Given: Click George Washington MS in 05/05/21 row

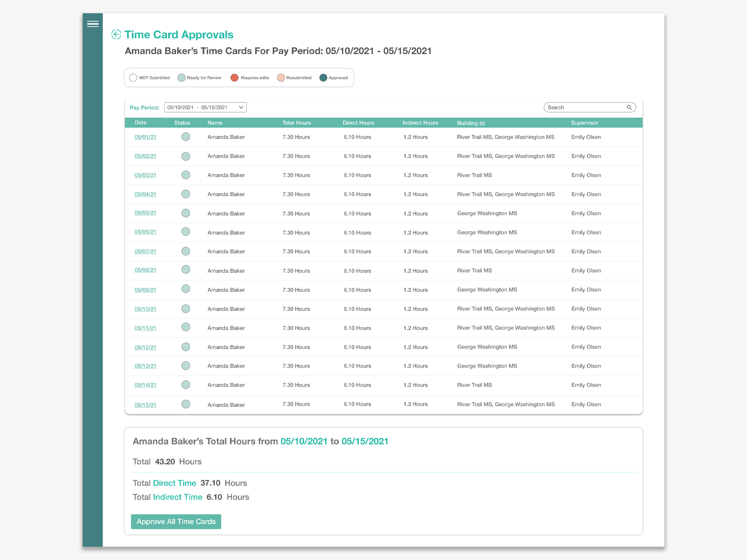Looking at the screenshot, I should (x=487, y=213).
